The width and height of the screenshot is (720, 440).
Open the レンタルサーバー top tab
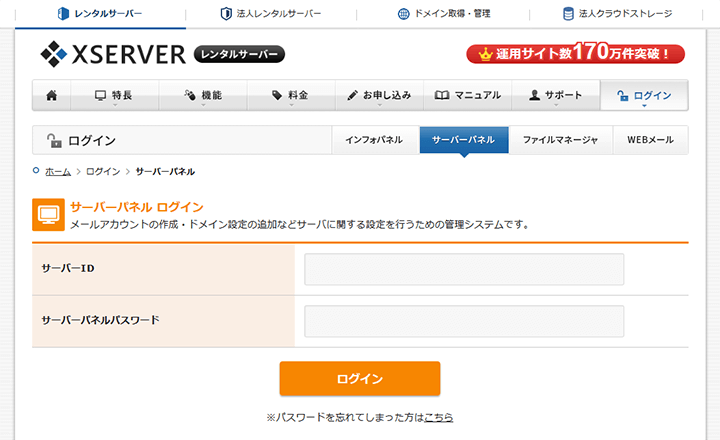(100, 14)
